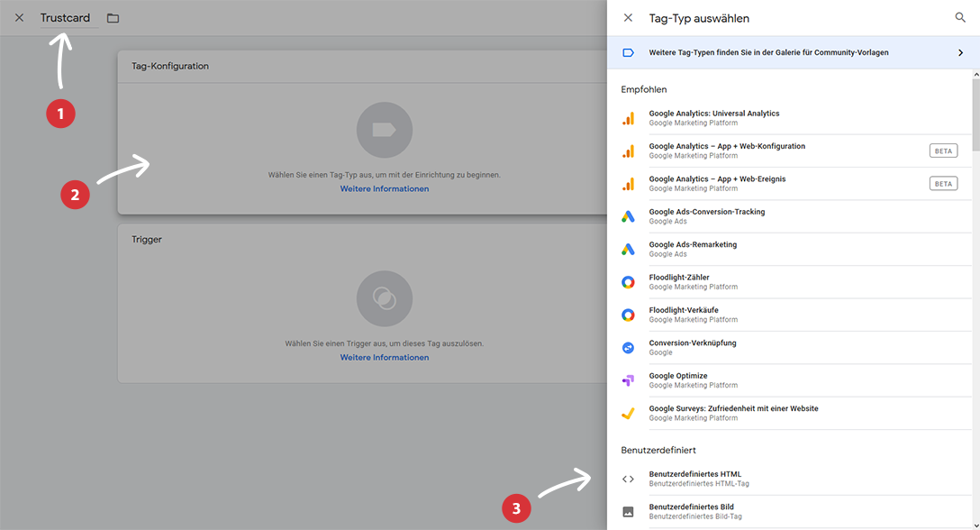Screen dimensions: 980x530
Task: Click the trigger circle icon in Trigger card
Action: [x=385, y=298]
